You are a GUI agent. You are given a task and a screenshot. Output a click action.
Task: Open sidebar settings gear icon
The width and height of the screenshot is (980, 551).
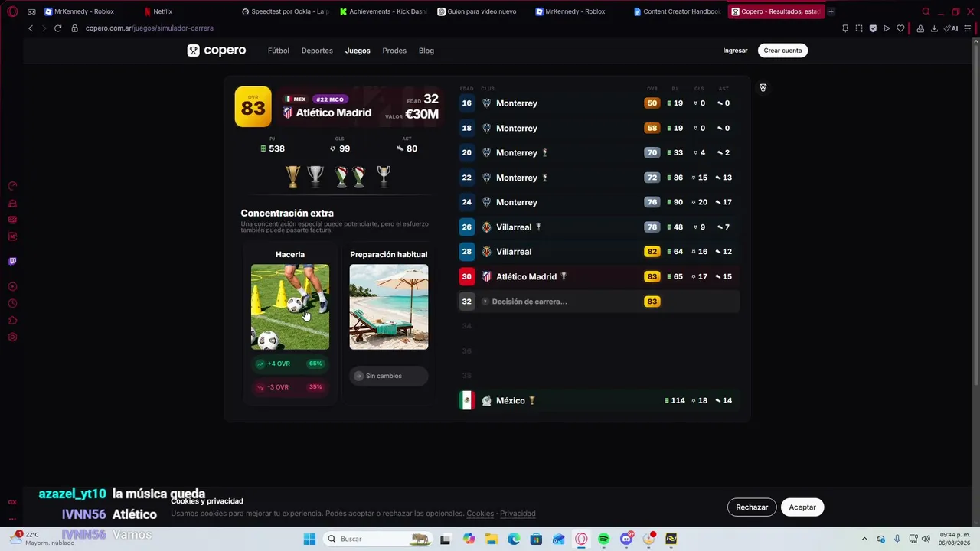coord(12,337)
